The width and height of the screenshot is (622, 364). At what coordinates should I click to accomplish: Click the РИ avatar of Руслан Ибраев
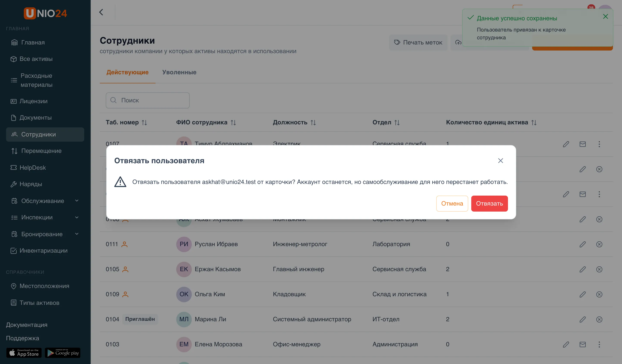[x=184, y=244]
